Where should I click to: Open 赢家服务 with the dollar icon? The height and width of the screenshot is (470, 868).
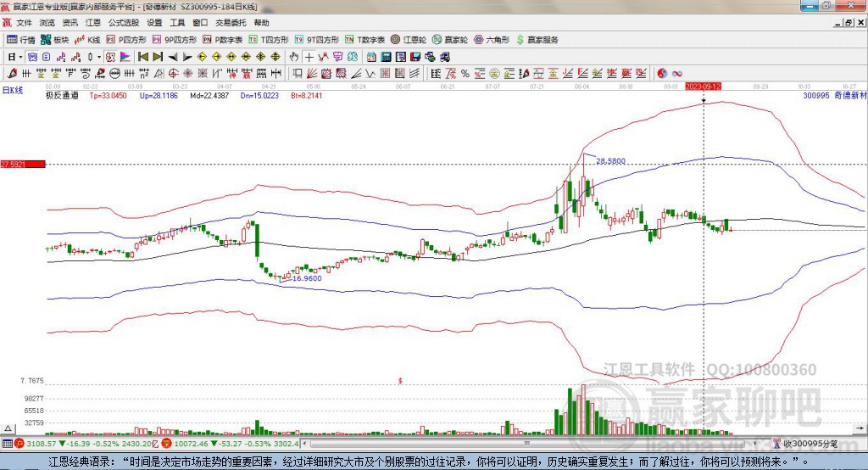pos(537,40)
